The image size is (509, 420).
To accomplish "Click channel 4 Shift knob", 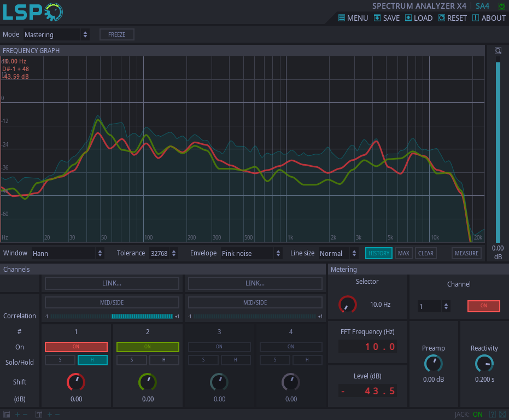I will point(291,382).
